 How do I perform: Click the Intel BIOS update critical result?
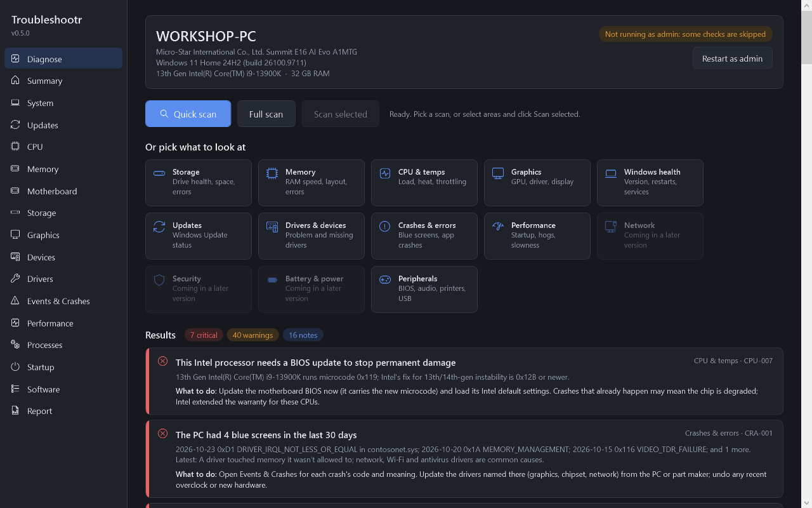(x=464, y=381)
